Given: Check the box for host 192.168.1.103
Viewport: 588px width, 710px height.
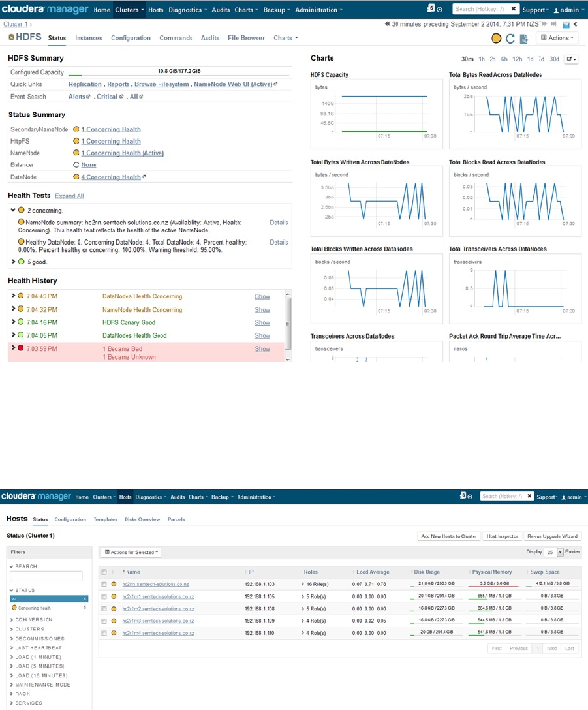Looking at the screenshot, I should click(x=104, y=585).
